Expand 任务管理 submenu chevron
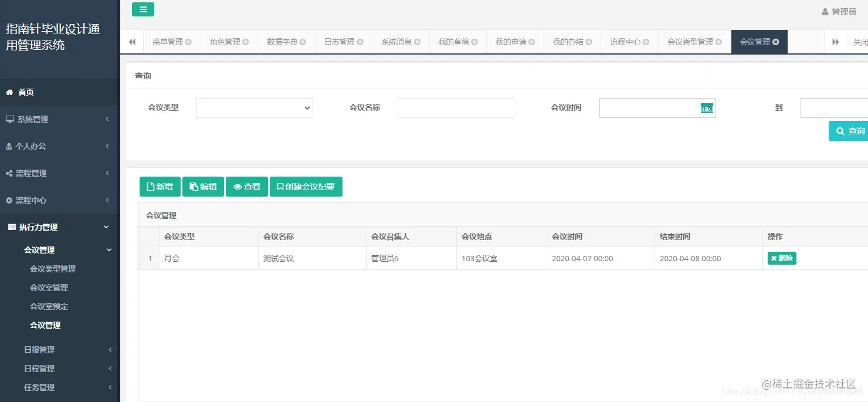 [110, 387]
